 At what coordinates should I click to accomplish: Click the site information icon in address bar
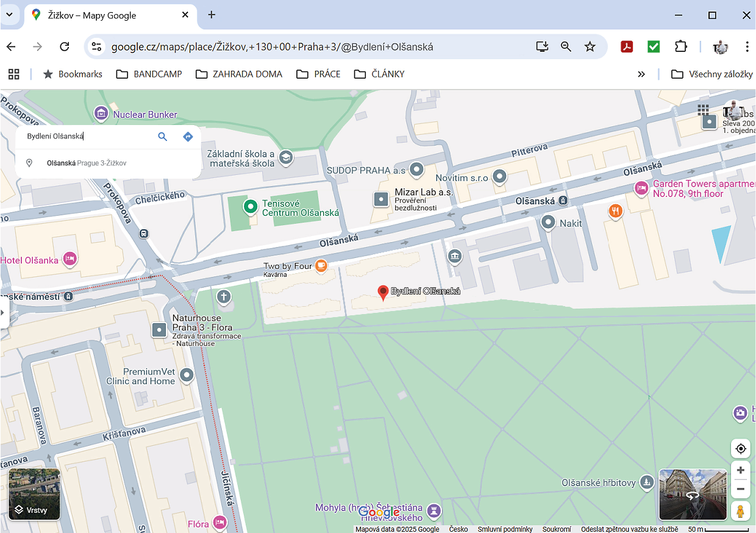(x=96, y=47)
